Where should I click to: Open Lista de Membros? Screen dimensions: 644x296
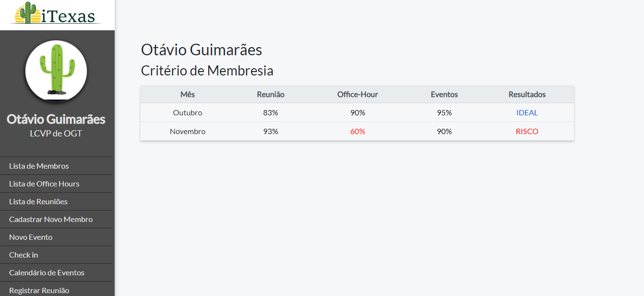(39, 166)
